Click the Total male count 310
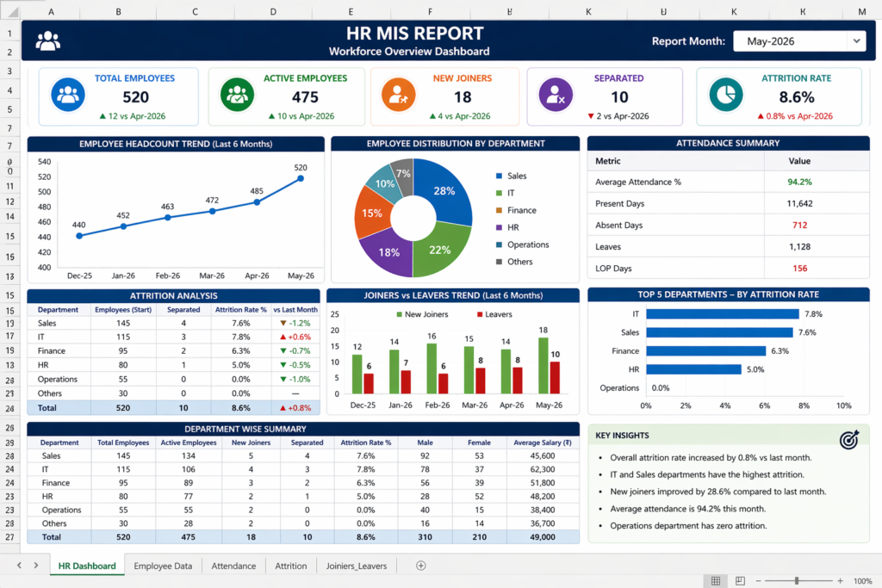Screen dimensions: 882x588 coord(425,537)
